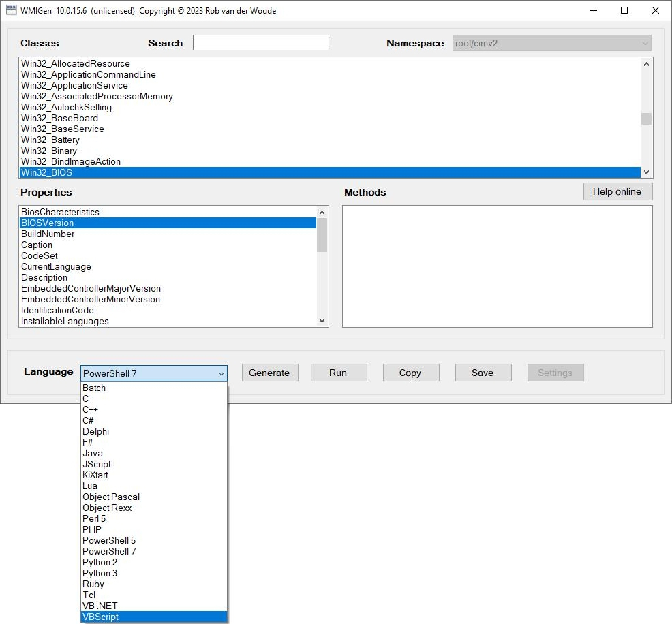Open the Language combo box showing PowerShell 7

(x=154, y=373)
